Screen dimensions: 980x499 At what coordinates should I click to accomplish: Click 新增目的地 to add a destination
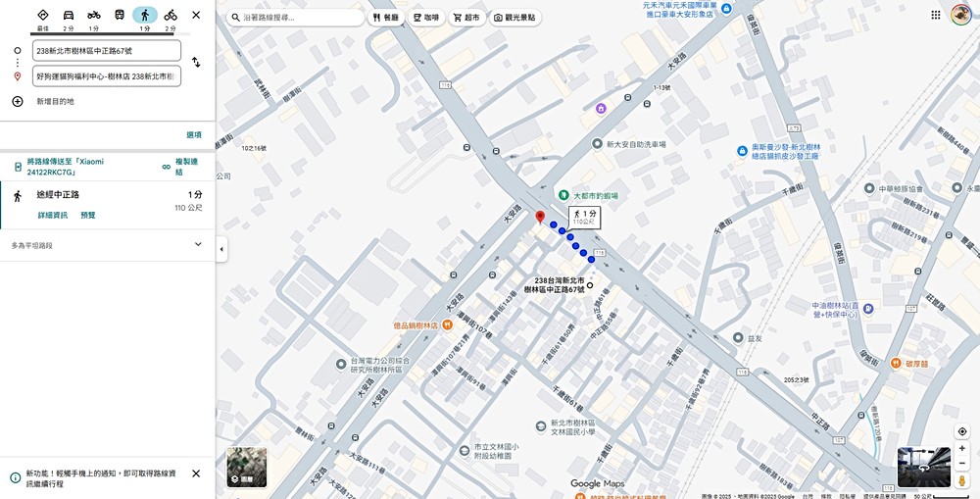55,101
